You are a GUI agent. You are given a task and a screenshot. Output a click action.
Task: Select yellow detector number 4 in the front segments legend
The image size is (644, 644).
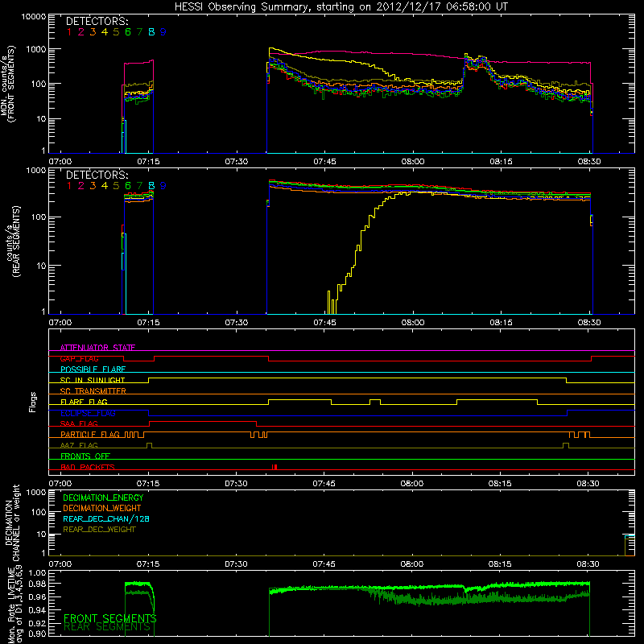click(x=105, y=32)
